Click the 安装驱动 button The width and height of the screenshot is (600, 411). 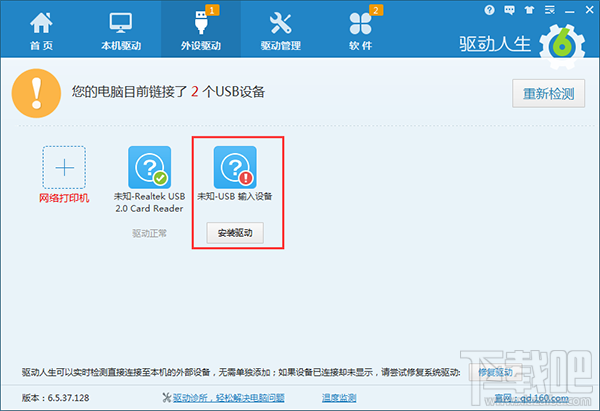(235, 233)
